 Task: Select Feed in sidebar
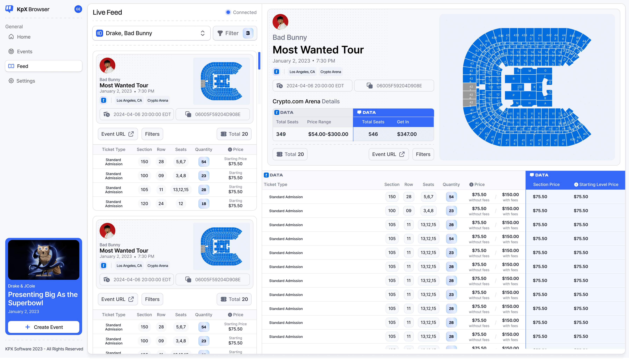click(x=44, y=66)
